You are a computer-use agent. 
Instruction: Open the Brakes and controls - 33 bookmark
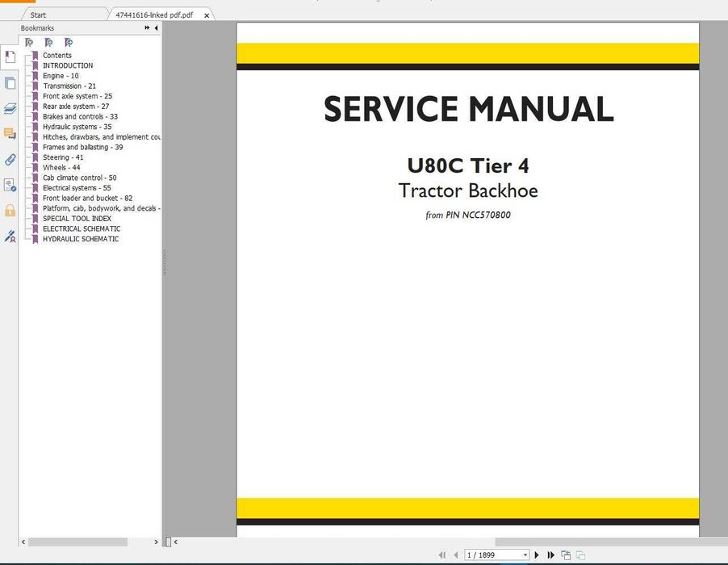pos(81,116)
